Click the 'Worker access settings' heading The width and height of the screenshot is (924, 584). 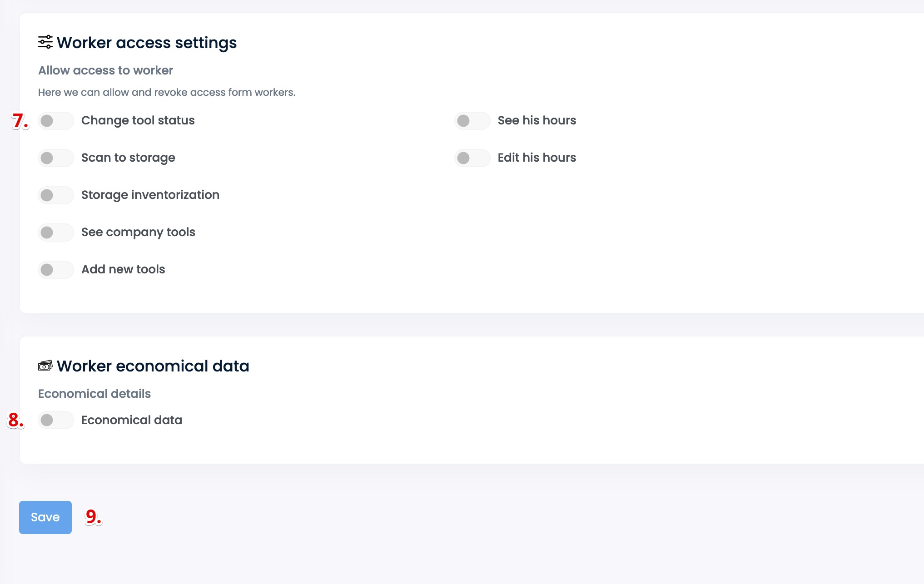(x=146, y=43)
